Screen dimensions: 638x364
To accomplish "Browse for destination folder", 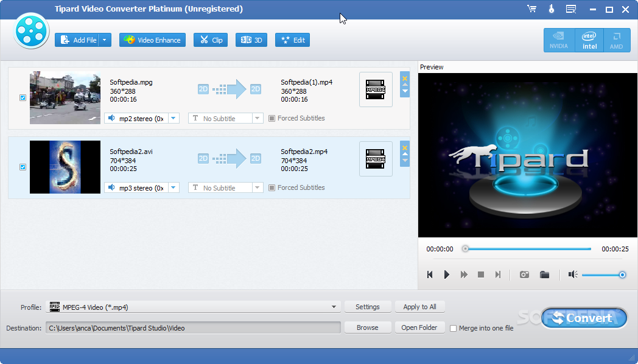I will pos(368,327).
